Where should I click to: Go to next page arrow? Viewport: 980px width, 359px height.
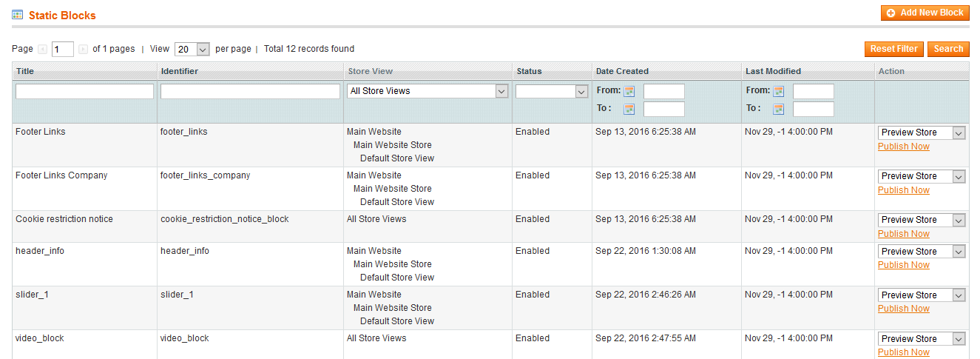[x=83, y=50]
